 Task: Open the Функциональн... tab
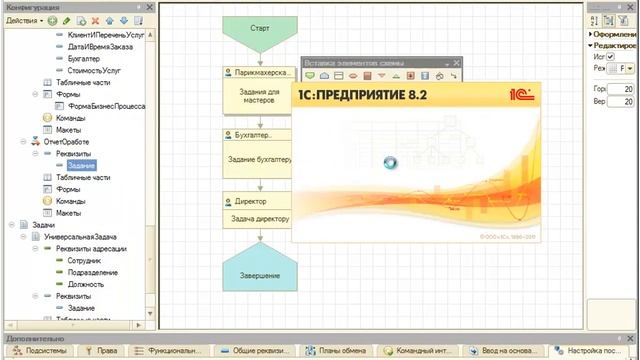pos(170,351)
